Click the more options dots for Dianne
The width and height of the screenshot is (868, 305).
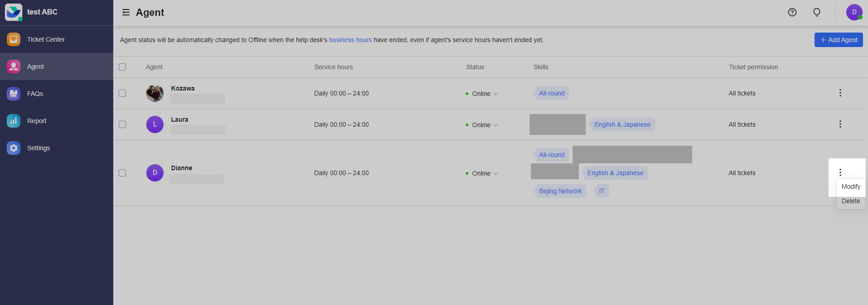pyautogui.click(x=840, y=172)
